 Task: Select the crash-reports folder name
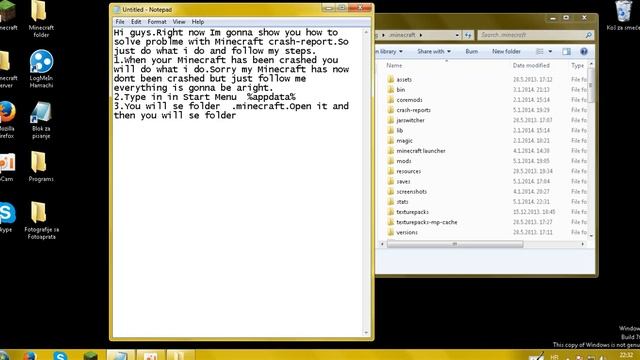(413, 110)
